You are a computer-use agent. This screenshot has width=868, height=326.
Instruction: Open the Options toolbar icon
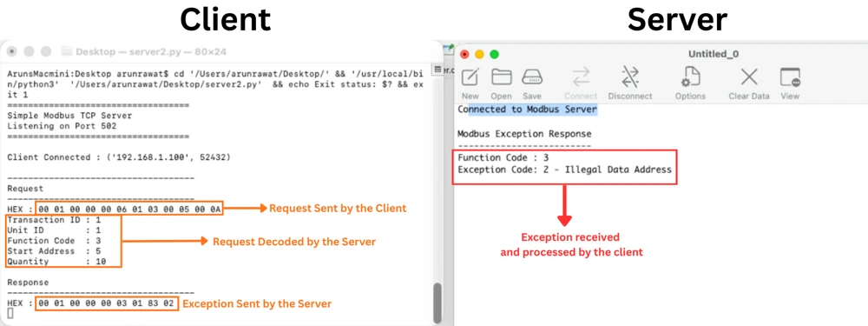click(690, 77)
